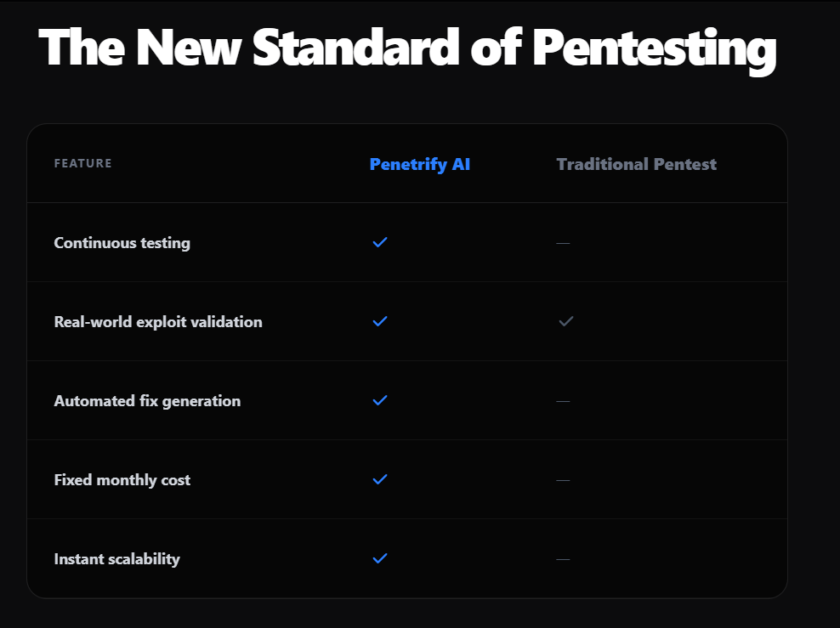The height and width of the screenshot is (628, 840).
Task: Click the Automated fix generation checkmark icon
Action: 379,400
